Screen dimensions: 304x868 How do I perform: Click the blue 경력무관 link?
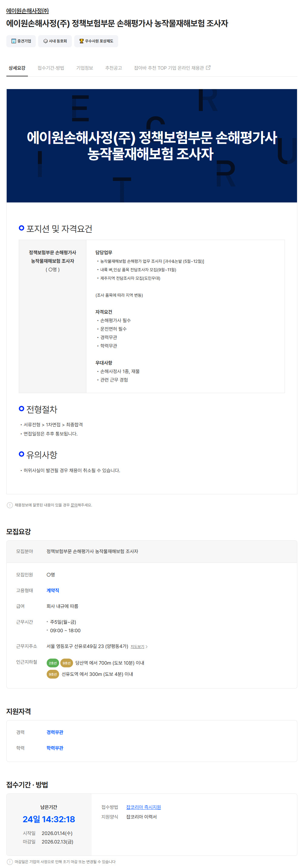pos(55,732)
